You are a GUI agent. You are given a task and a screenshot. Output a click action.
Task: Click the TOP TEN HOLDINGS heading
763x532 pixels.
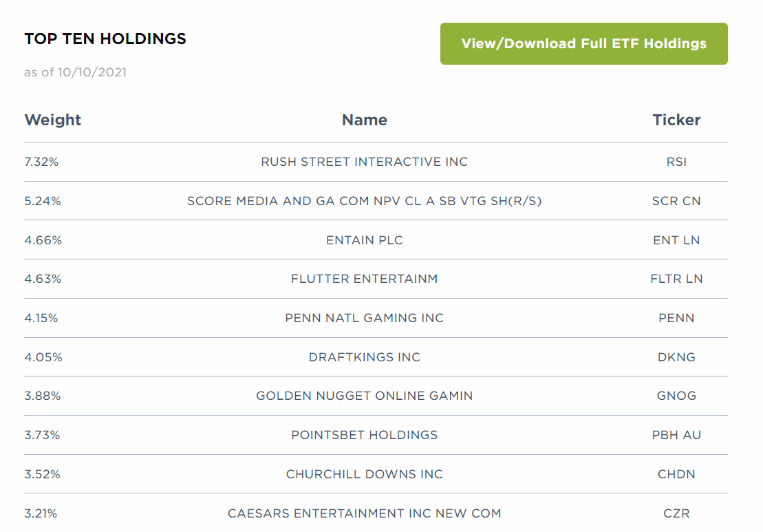(105, 39)
